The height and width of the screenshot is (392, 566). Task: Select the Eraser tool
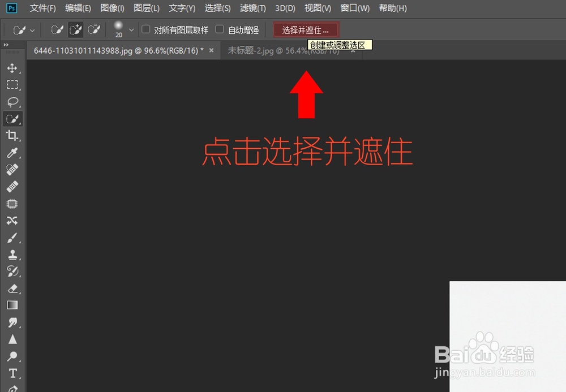pos(12,288)
